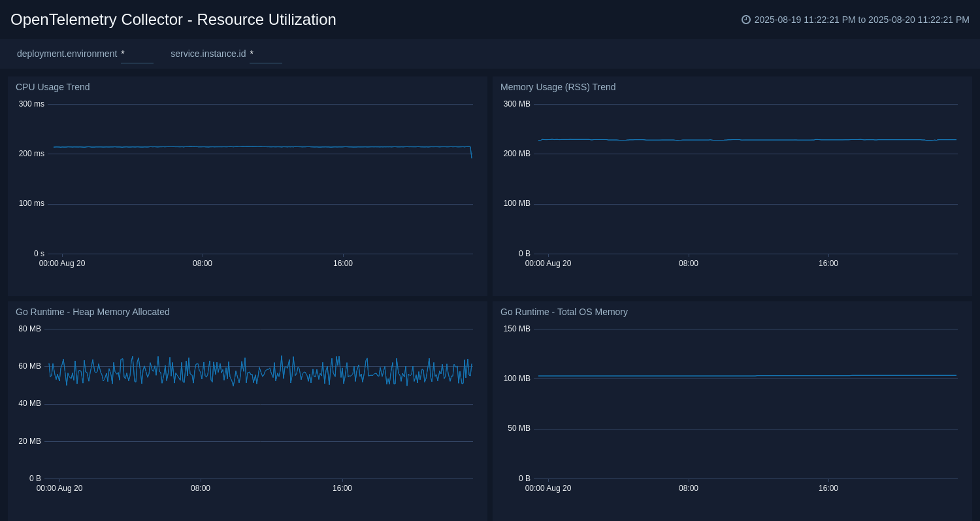Click 08:00 tick in Heap Memory chart
Viewport: 980px width, 521px height.
tap(201, 488)
